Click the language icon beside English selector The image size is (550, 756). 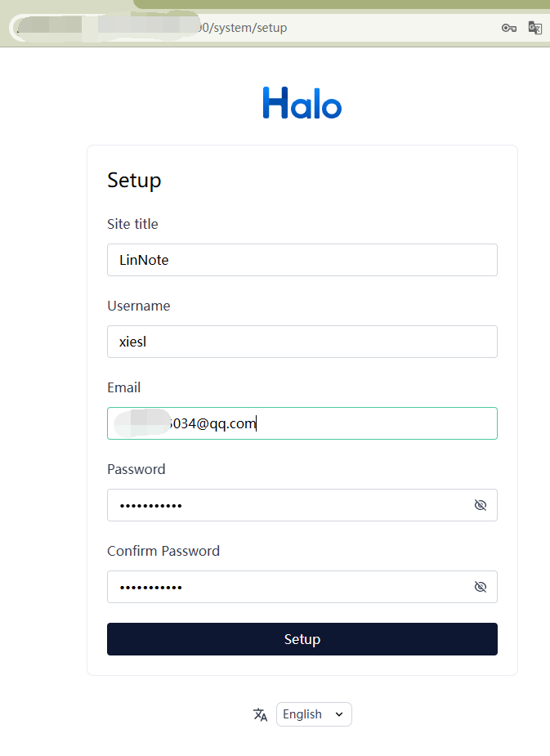pos(261,714)
